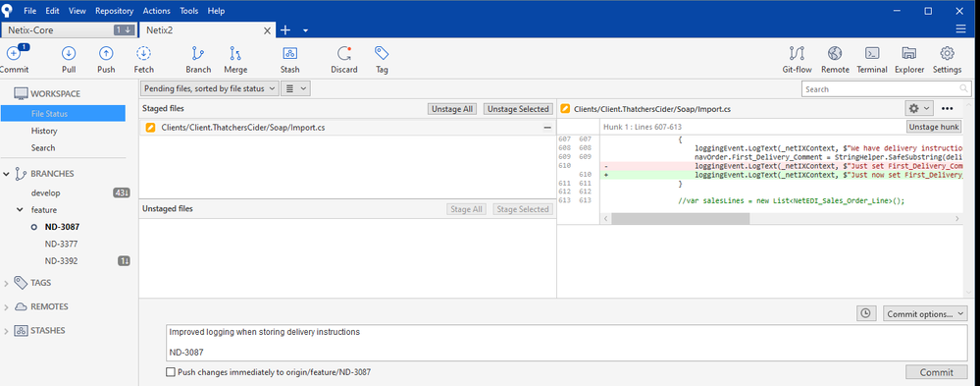The height and width of the screenshot is (386, 980).
Task: Open the pending files sort dropdown
Action: pos(209,88)
